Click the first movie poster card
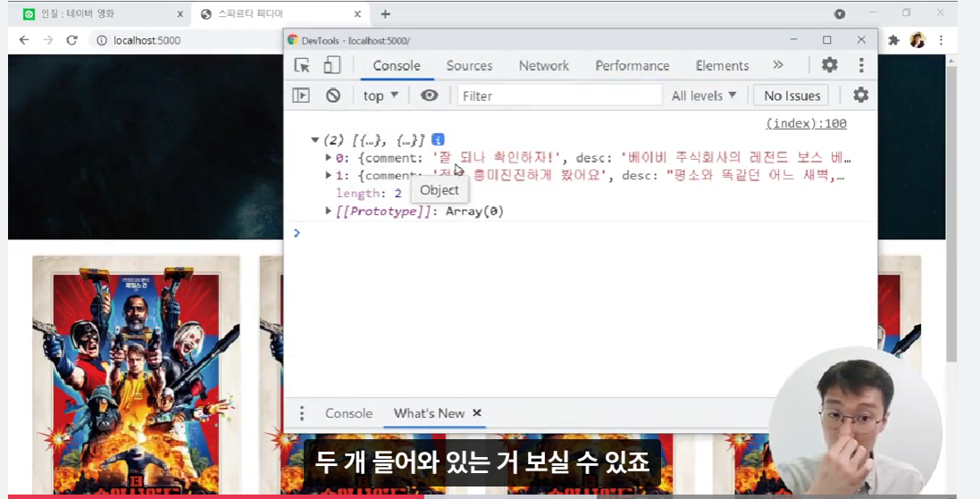The height and width of the screenshot is (499, 980). 137,375
